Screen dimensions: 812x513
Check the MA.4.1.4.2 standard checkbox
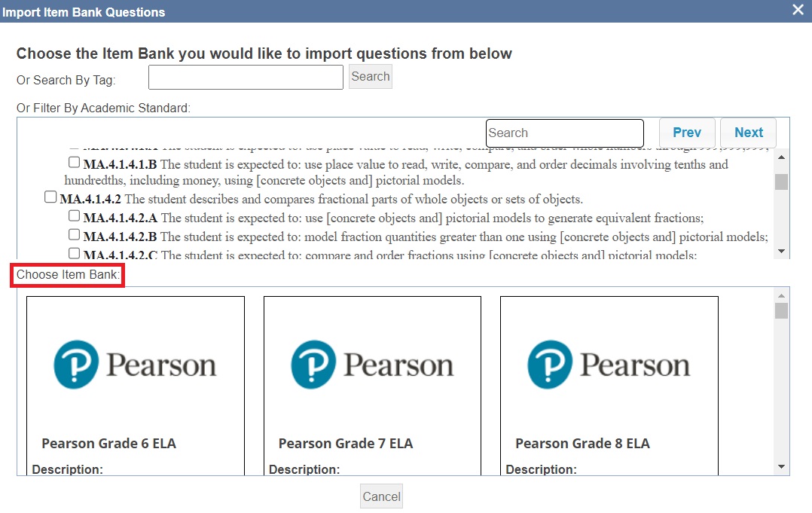tap(50, 197)
